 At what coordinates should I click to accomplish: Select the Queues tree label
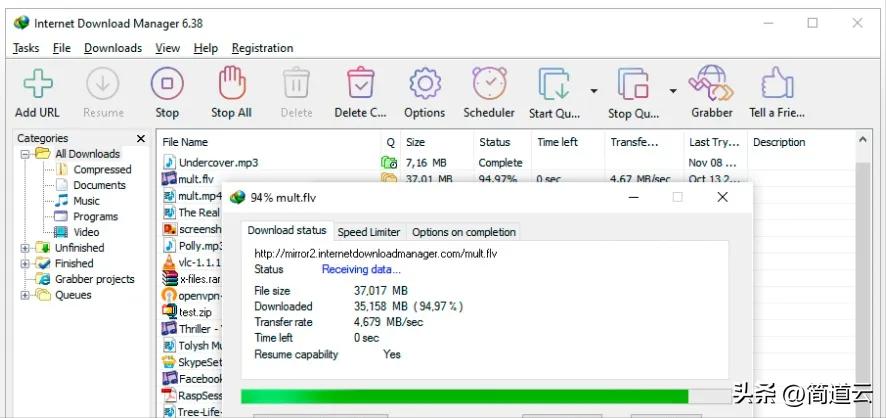pos(73,295)
